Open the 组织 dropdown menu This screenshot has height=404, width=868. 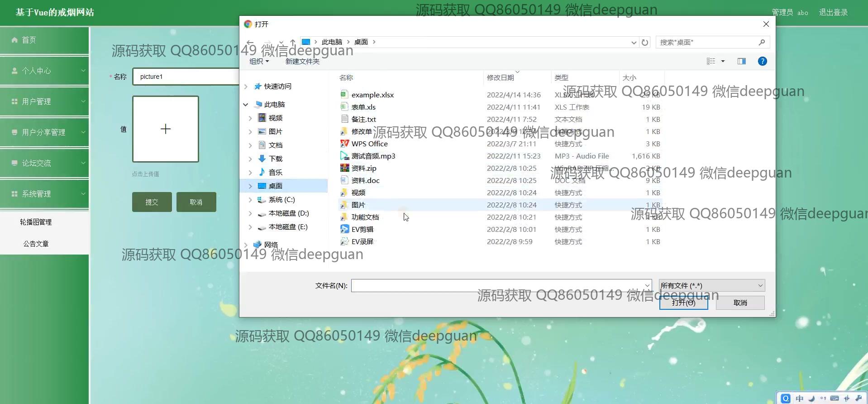click(x=259, y=61)
